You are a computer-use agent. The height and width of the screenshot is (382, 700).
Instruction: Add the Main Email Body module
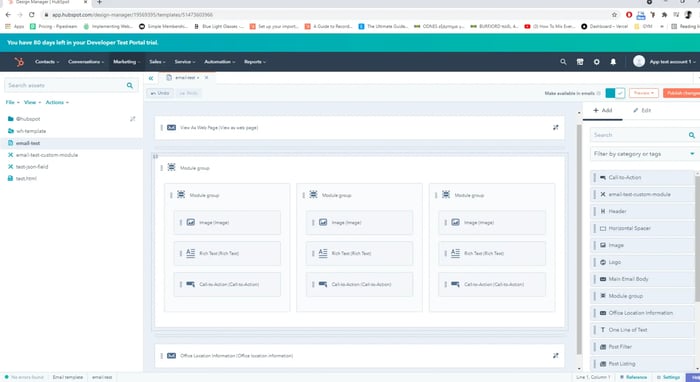[x=643, y=279]
